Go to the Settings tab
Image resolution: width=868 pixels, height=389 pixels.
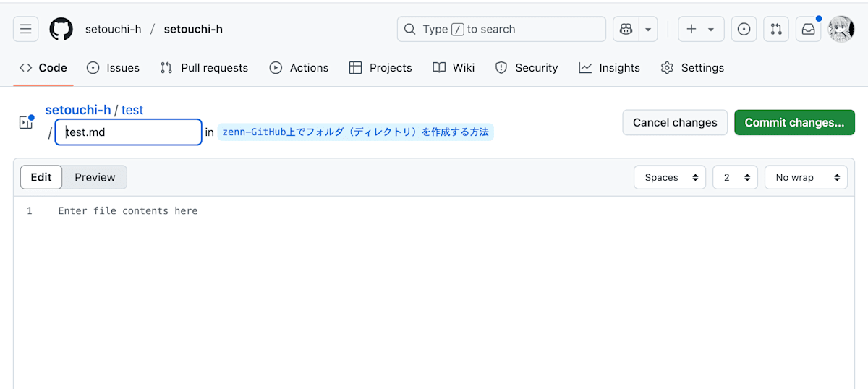click(x=692, y=67)
